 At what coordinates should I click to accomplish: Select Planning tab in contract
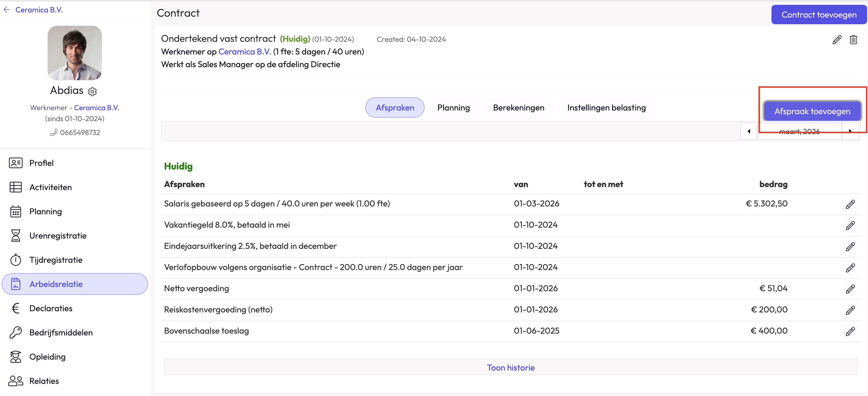tap(453, 107)
